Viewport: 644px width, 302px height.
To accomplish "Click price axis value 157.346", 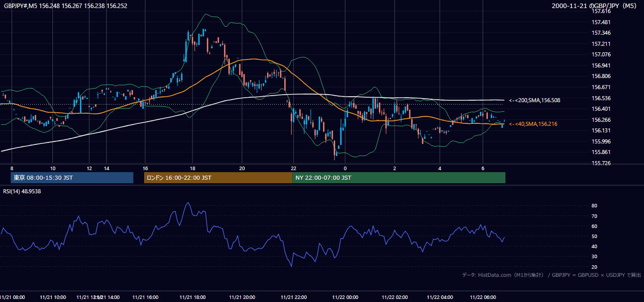I will click(x=602, y=33).
